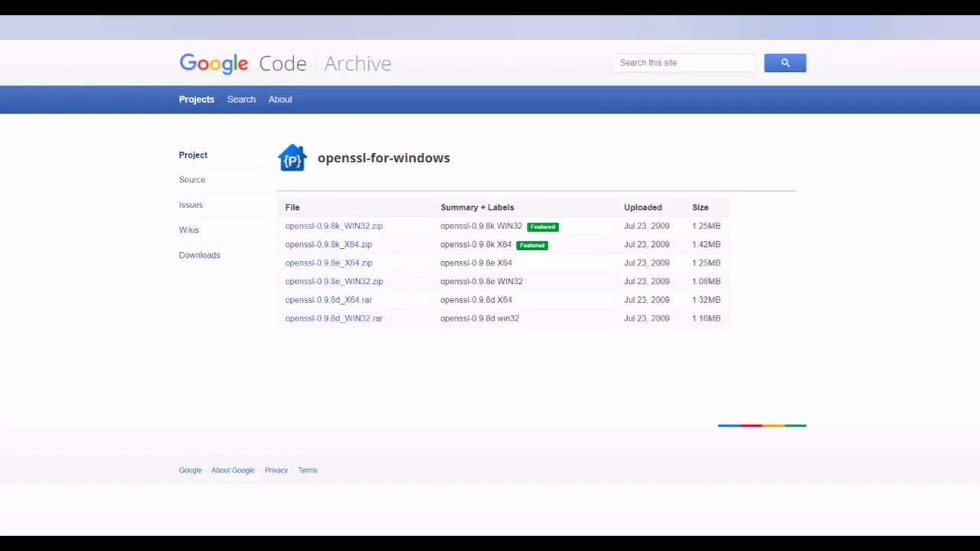
Task: Open the Privacy footer link
Action: click(x=276, y=470)
